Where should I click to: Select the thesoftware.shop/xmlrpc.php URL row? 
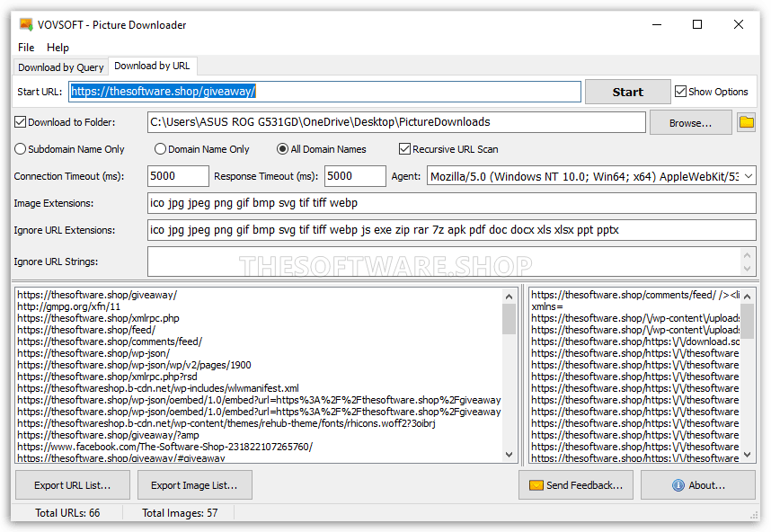[x=98, y=318]
